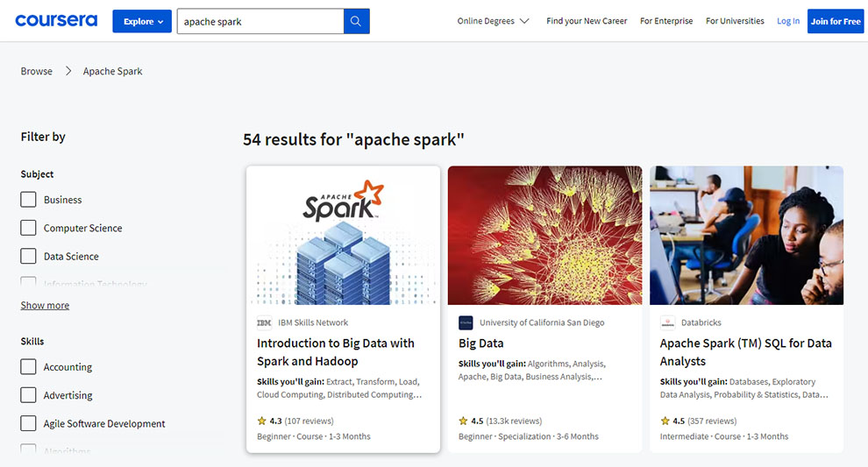
Task: Click the Databricks course photo thumbnail
Action: (x=746, y=236)
